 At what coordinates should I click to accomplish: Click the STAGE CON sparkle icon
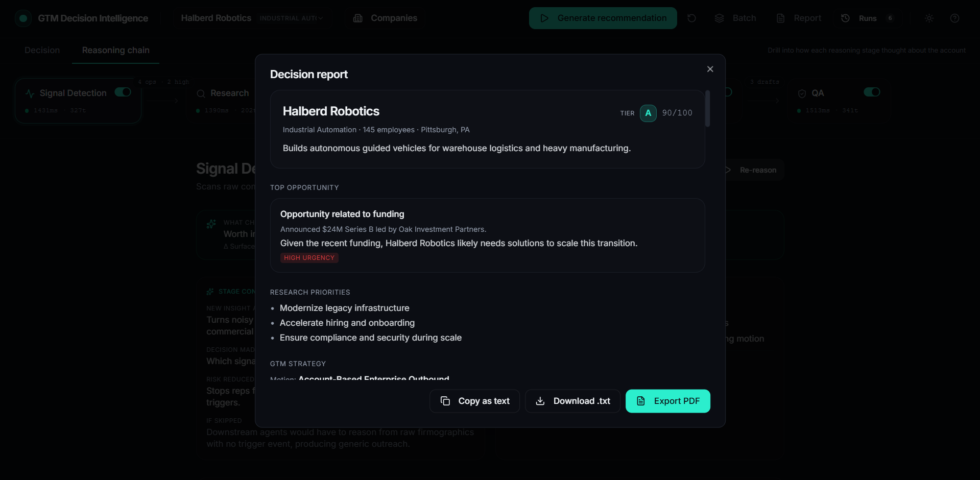click(210, 292)
